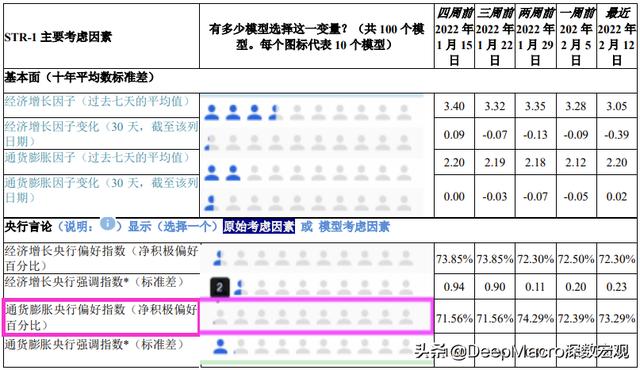The height and width of the screenshot is (370, 640).
Task: Open 经济增长因子变化（30 天） link
Action: (x=101, y=134)
